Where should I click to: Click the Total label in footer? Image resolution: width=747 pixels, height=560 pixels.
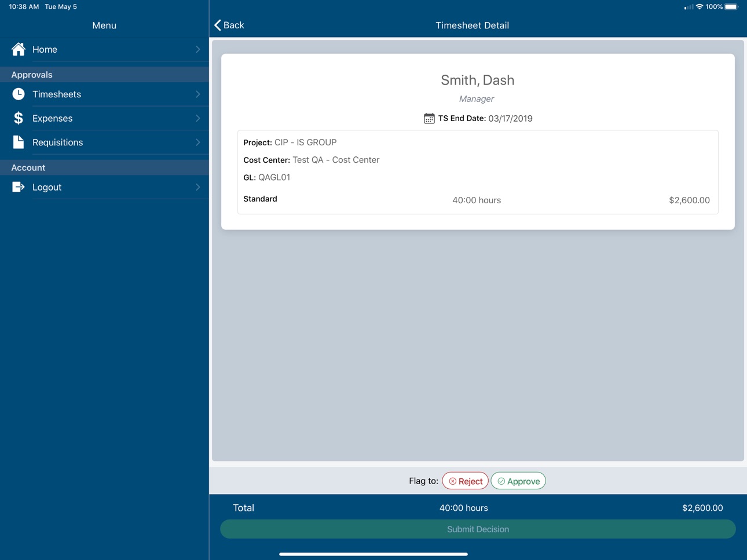243,508
